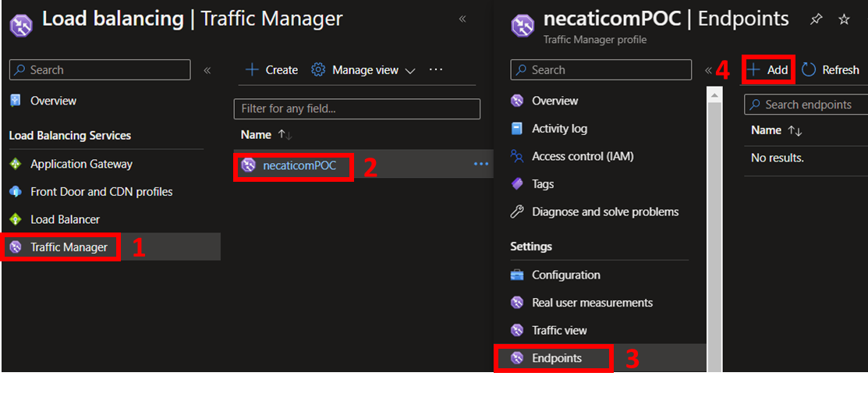Sort endpoints by Name column arrows
Viewport: 868px width, 394px height.
point(795,131)
